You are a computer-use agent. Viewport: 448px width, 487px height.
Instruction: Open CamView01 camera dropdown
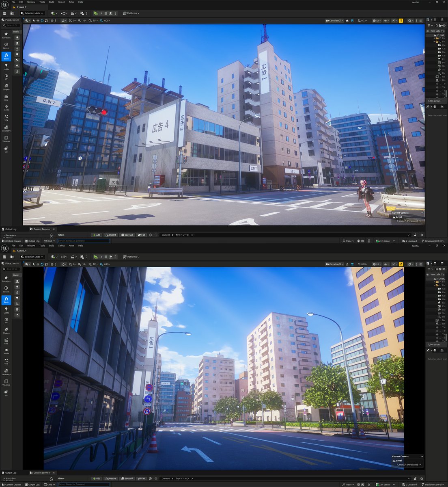pyautogui.click(x=334, y=21)
